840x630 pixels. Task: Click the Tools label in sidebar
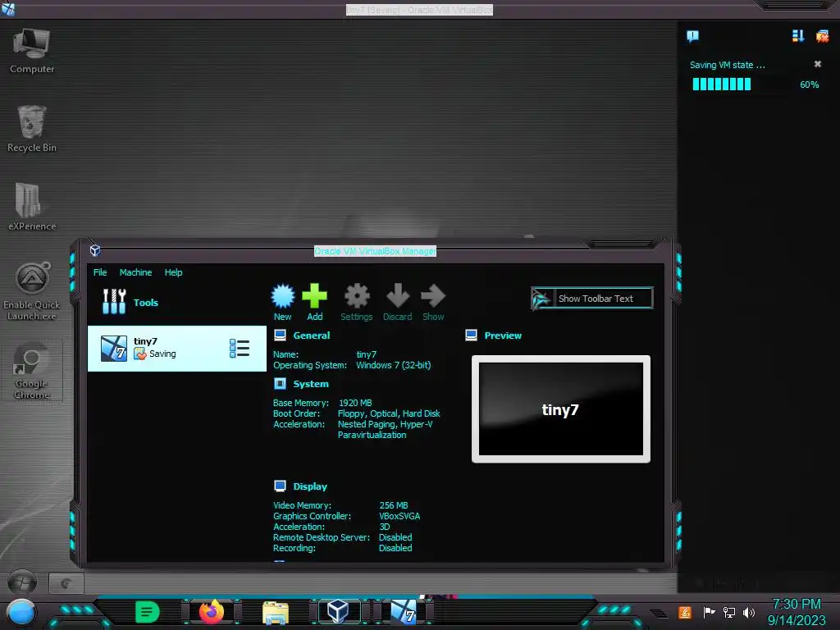[146, 303]
